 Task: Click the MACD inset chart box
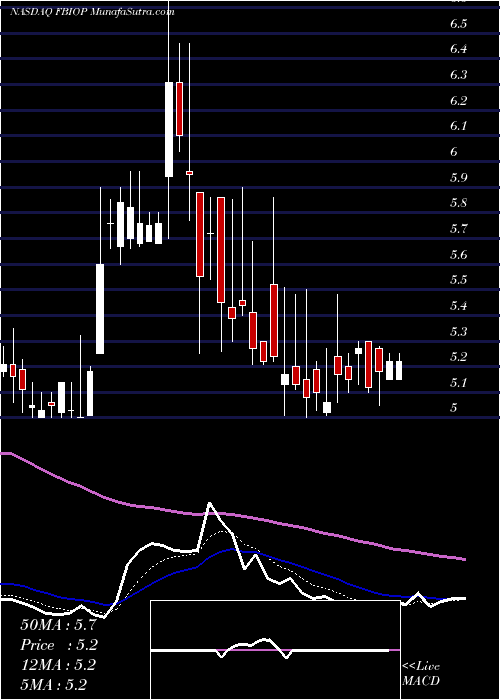(275, 650)
